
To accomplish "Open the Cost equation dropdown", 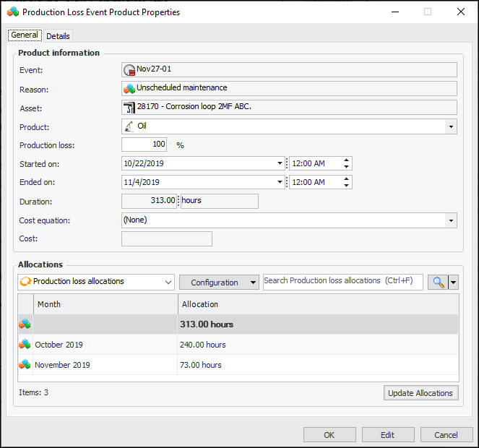I will [452, 220].
